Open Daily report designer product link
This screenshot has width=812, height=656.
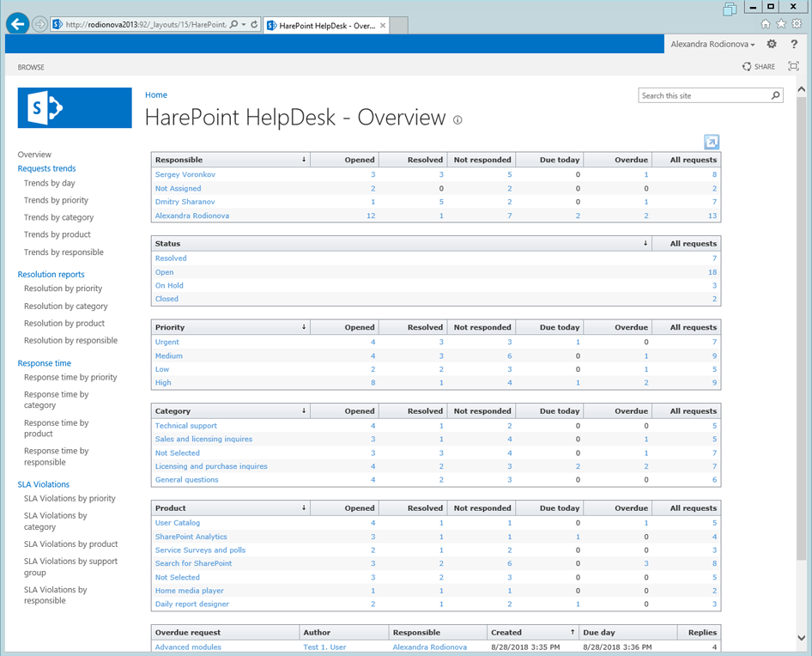[x=192, y=604]
